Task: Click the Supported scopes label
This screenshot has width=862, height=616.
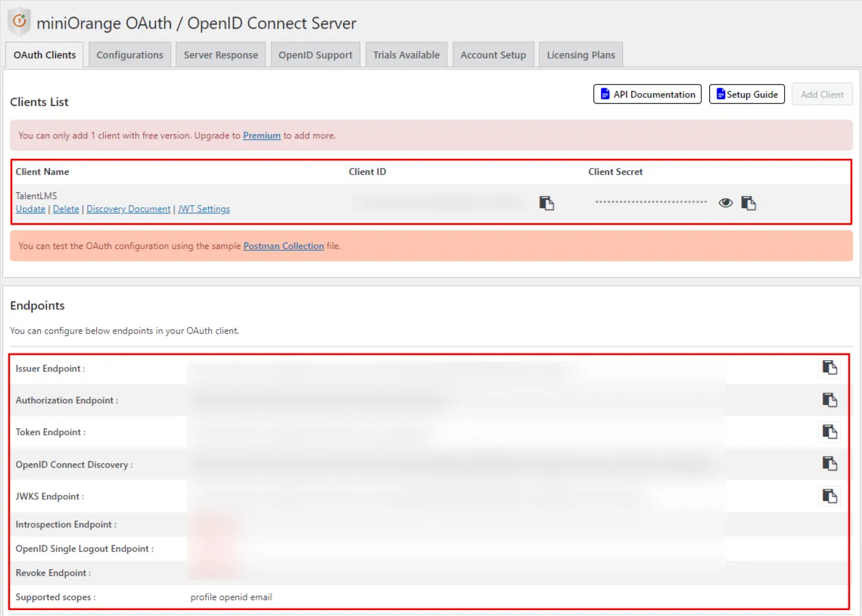Action: tap(55, 597)
